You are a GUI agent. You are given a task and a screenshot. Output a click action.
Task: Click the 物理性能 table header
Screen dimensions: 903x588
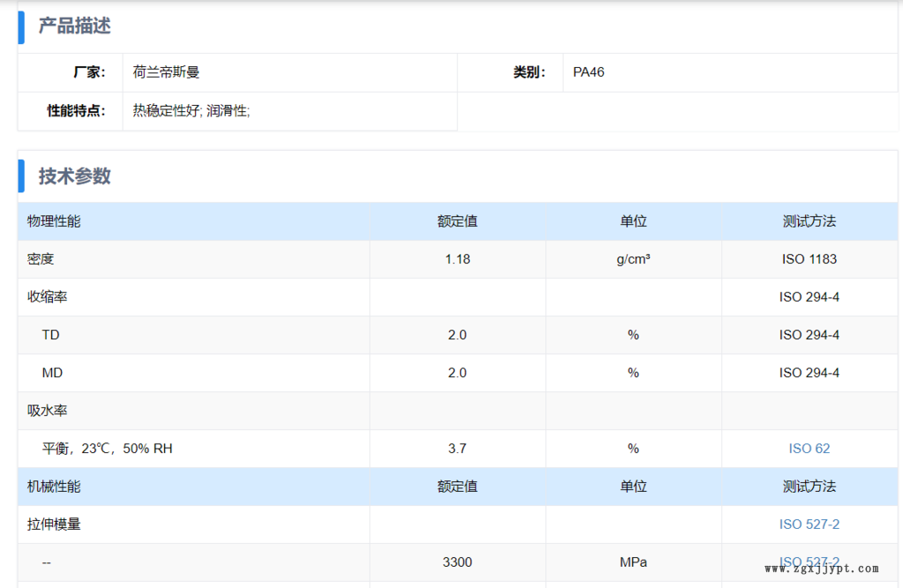tap(54, 221)
